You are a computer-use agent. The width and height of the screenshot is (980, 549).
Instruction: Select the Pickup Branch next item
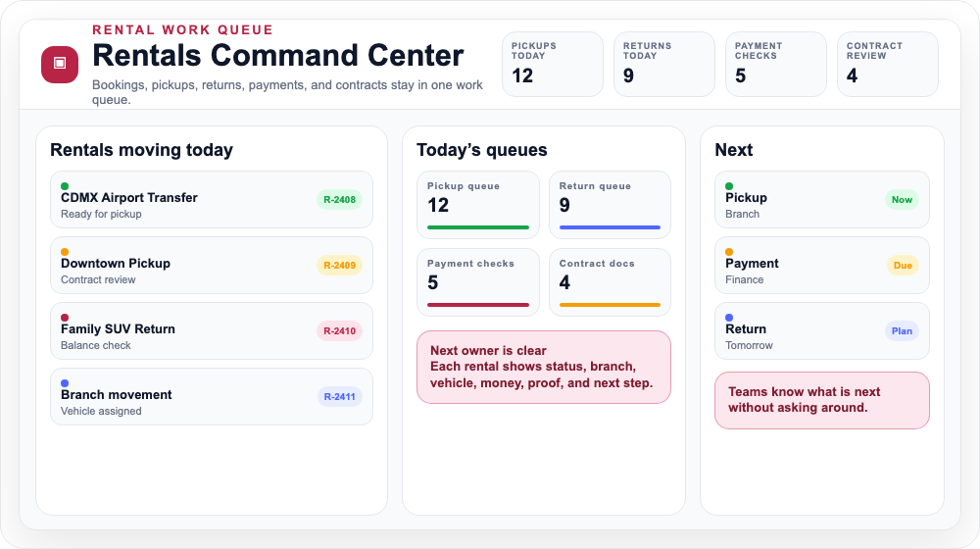pos(822,199)
